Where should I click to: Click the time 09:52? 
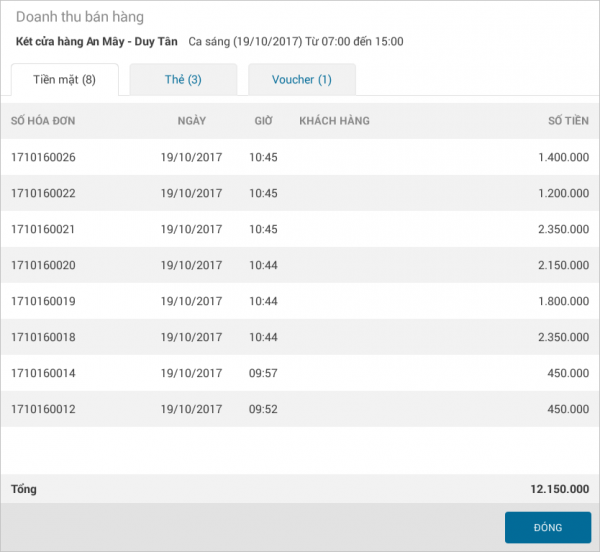[263, 409]
